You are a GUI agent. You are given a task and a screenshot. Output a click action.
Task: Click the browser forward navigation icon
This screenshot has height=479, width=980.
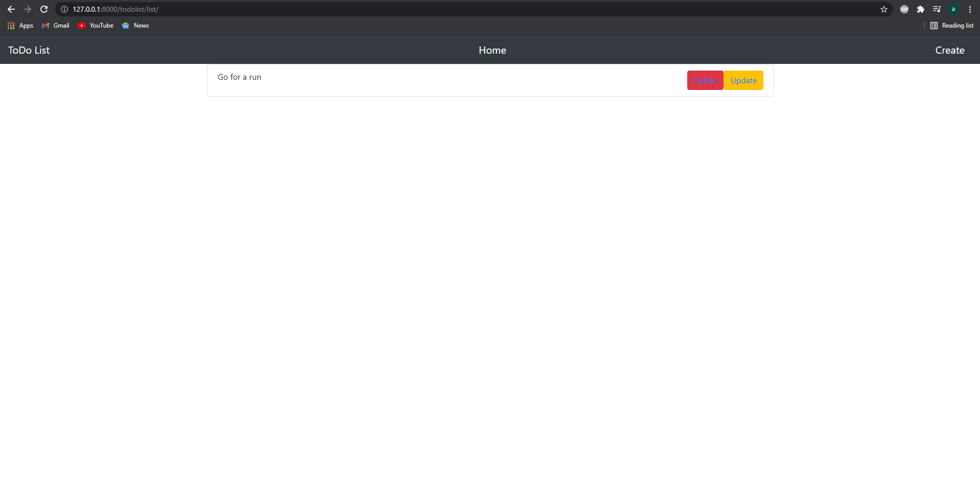click(28, 9)
